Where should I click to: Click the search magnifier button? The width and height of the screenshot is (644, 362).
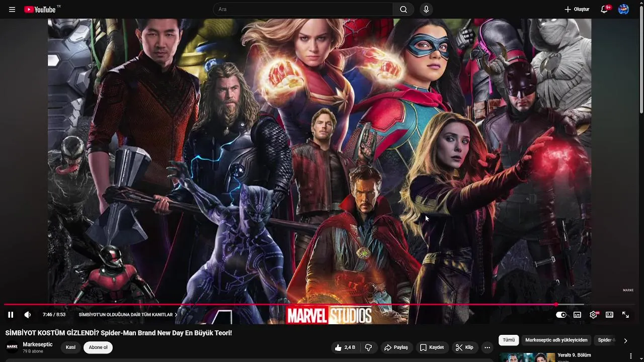coord(404,10)
